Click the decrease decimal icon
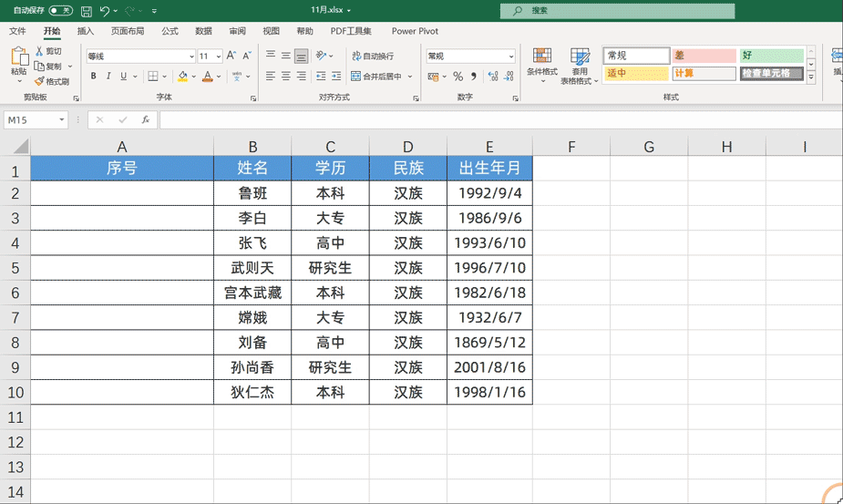The image size is (843, 504). pyautogui.click(x=509, y=77)
